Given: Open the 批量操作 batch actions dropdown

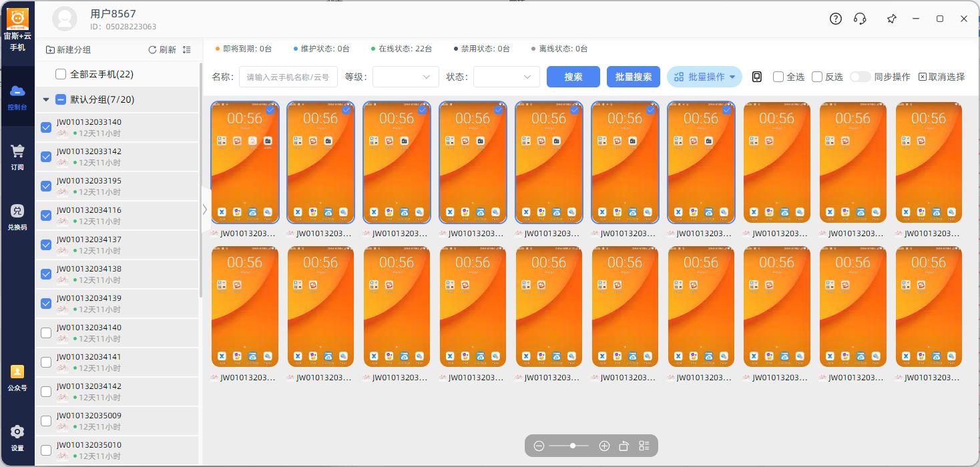Looking at the screenshot, I should tap(704, 77).
